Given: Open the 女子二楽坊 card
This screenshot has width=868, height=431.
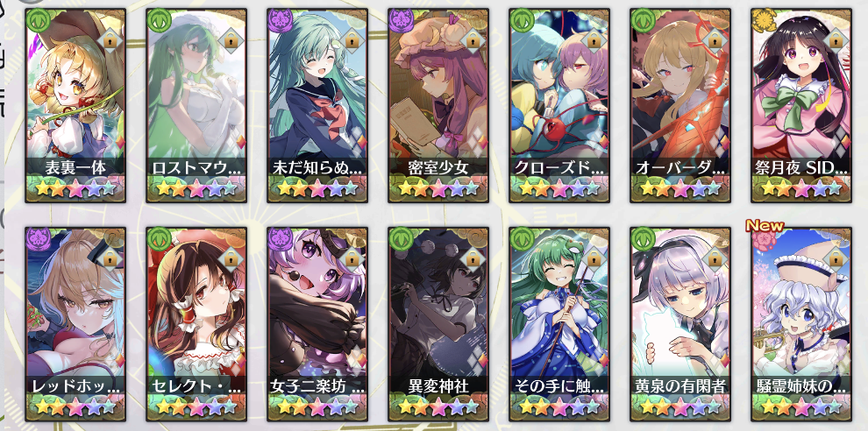Looking at the screenshot, I should (317, 323).
